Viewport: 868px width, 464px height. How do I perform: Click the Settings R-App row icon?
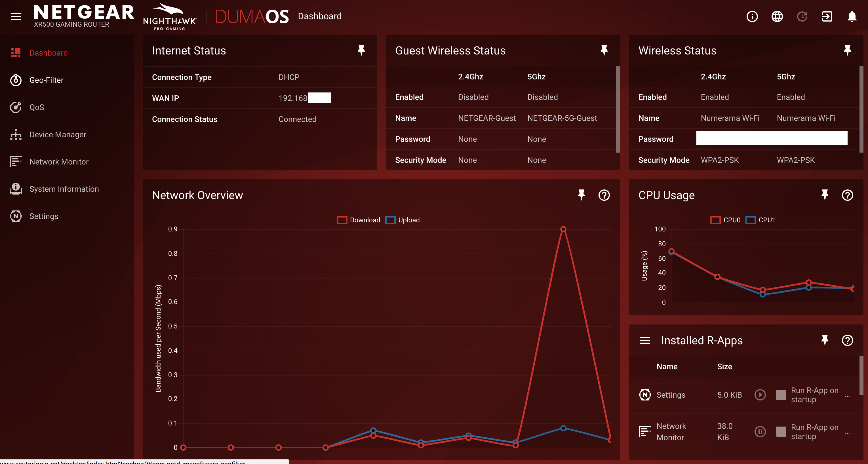coord(645,395)
